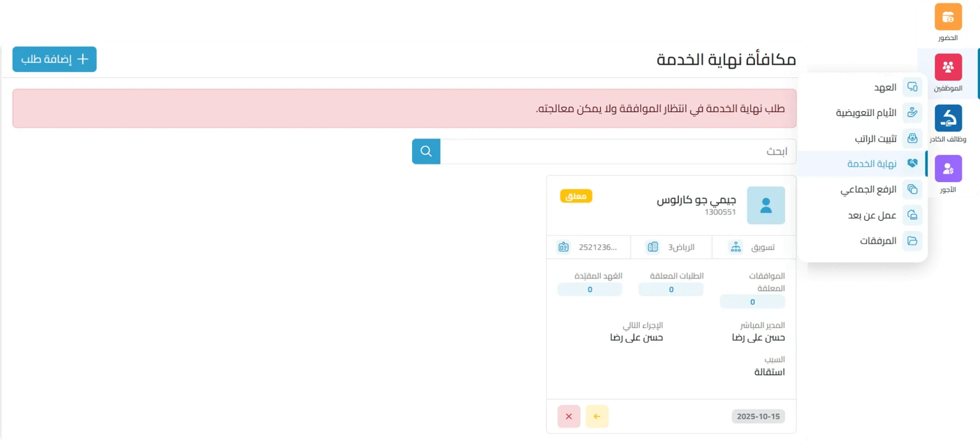980x445 pixels.
Task: Click the تثبيت الراتب salary icon
Action: [912, 139]
